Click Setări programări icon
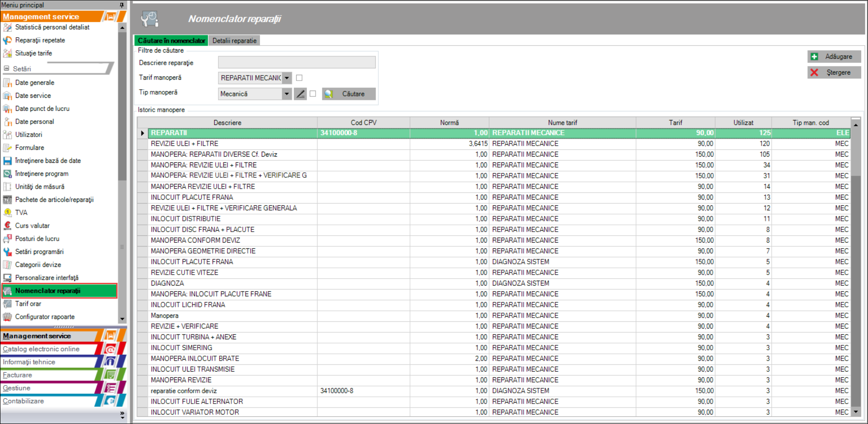 (7, 252)
